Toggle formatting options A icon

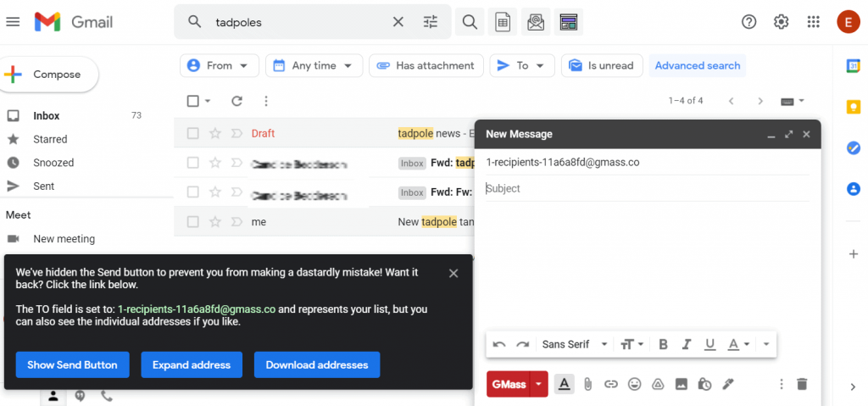point(564,384)
